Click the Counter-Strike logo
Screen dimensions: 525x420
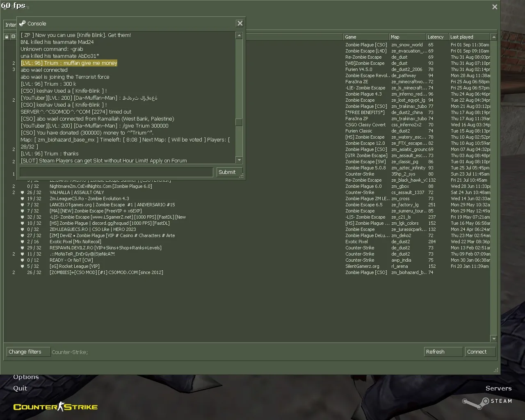click(55, 406)
